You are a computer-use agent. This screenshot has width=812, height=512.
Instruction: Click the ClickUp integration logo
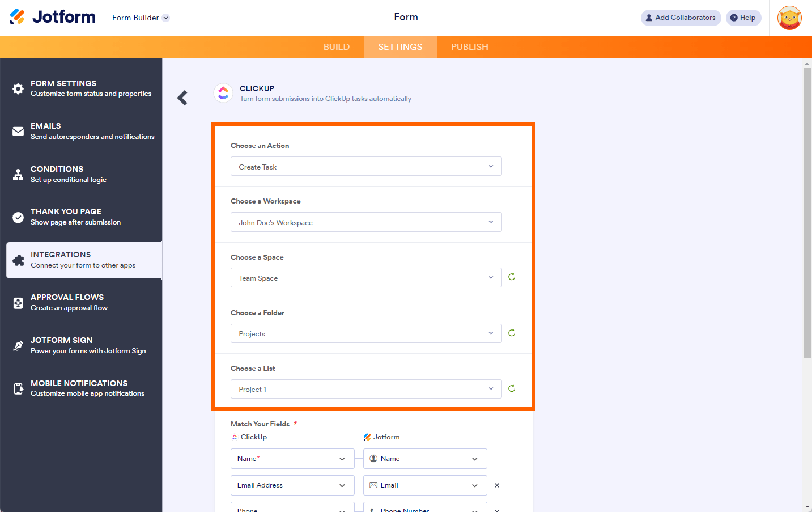pyautogui.click(x=223, y=92)
